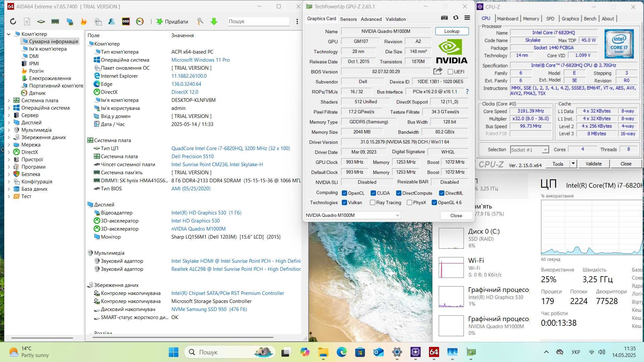Toggle the PhysX checkbox in GPU-Z
This screenshot has height=362, width=644.
point(409,202)
